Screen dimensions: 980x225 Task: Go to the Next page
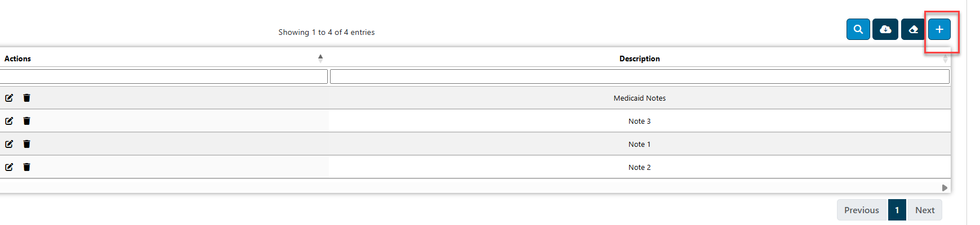(924, 210)
